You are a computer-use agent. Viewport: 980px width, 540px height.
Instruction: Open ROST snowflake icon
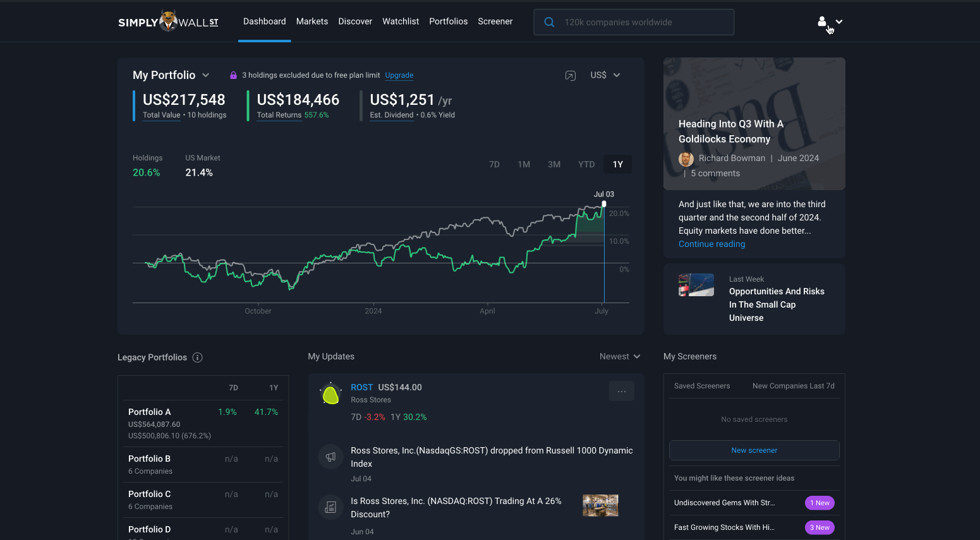coord(330,395)
